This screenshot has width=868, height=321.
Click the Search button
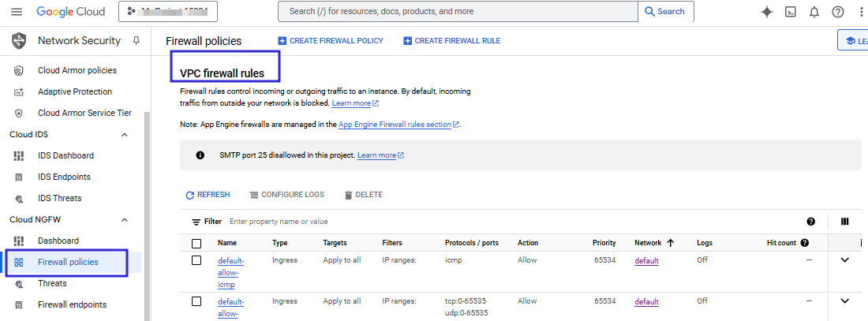pyautogui.click(x=666, y=11)
